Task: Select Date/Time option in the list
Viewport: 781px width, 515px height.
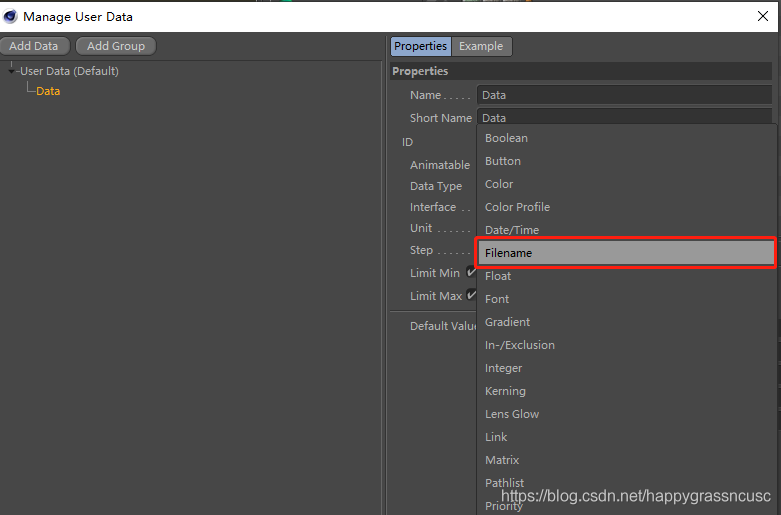Action: [511, 230]
